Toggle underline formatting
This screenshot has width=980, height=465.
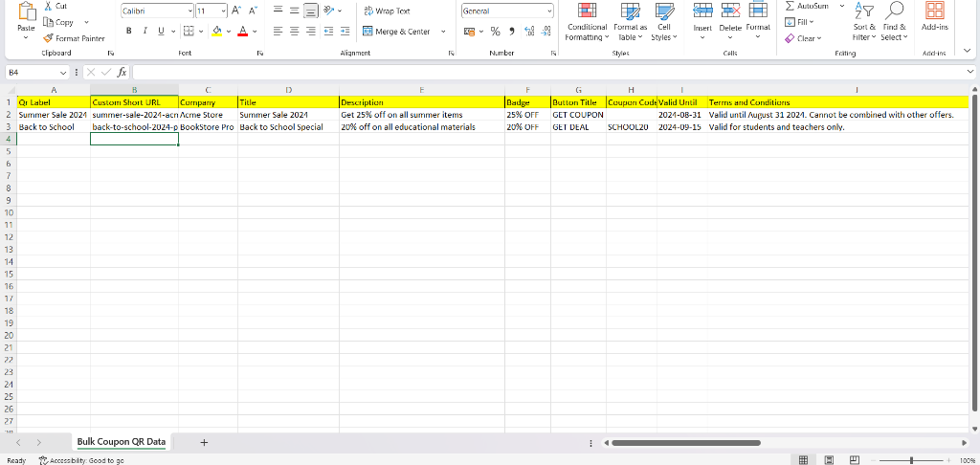click(161, 31)
